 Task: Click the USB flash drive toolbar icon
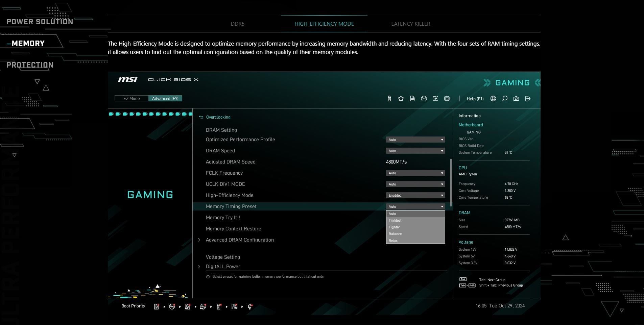[x=389, y=99]
